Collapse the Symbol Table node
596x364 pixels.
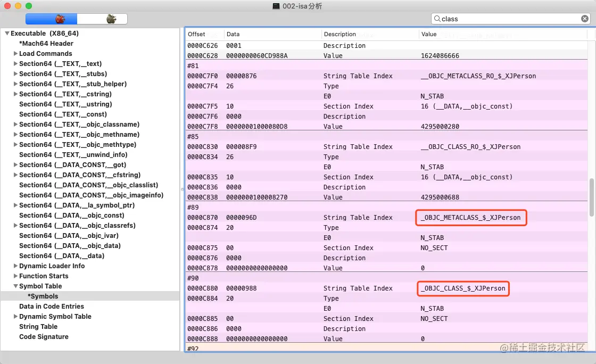[x=15, y=286]
